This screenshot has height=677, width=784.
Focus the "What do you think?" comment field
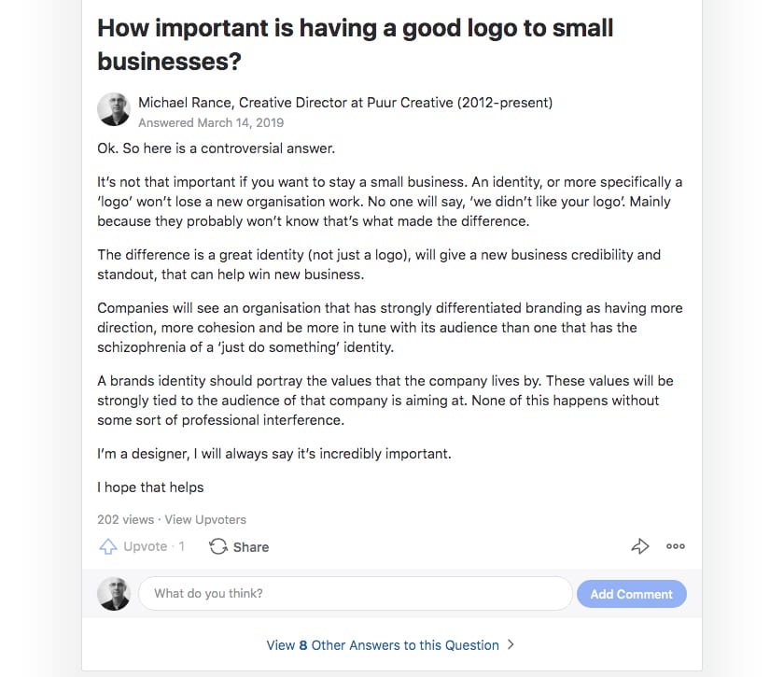point(355,594)
